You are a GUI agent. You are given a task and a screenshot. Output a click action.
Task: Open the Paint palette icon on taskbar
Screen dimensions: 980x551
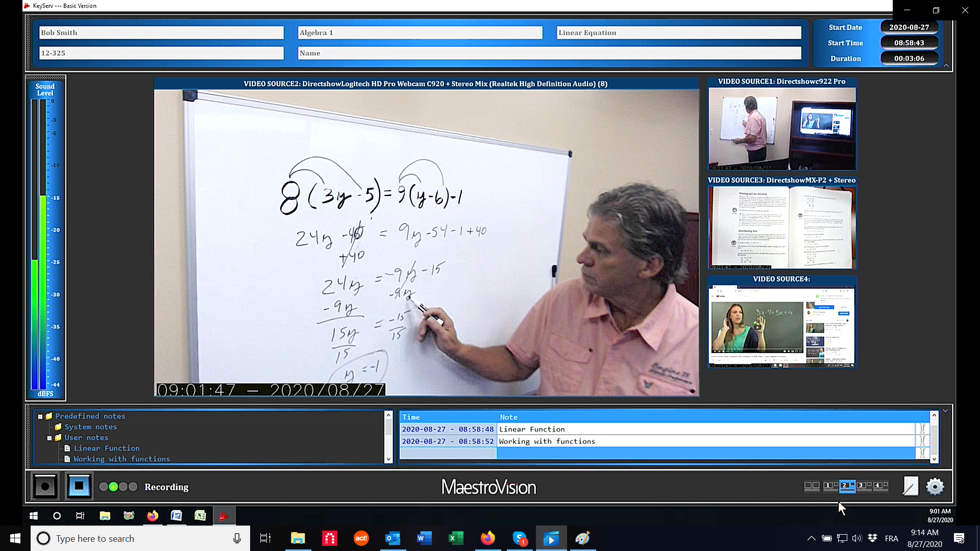click(x=582, y=538)
